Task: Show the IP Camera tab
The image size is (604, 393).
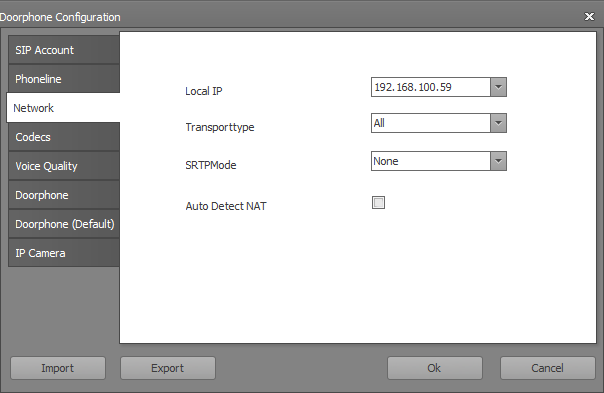Action: (64, 253)
